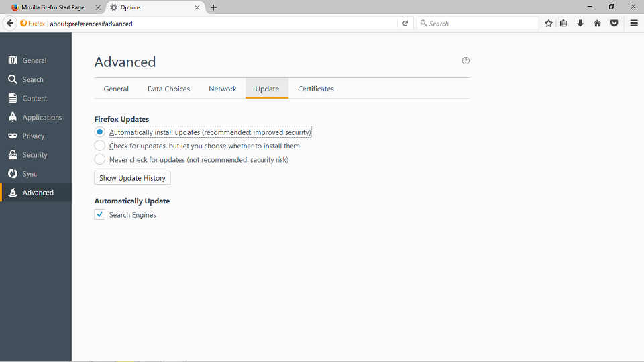This screenshot has width=644, height=362.
Task: Open the hamburger menu
Action: [x=634, y=24]
